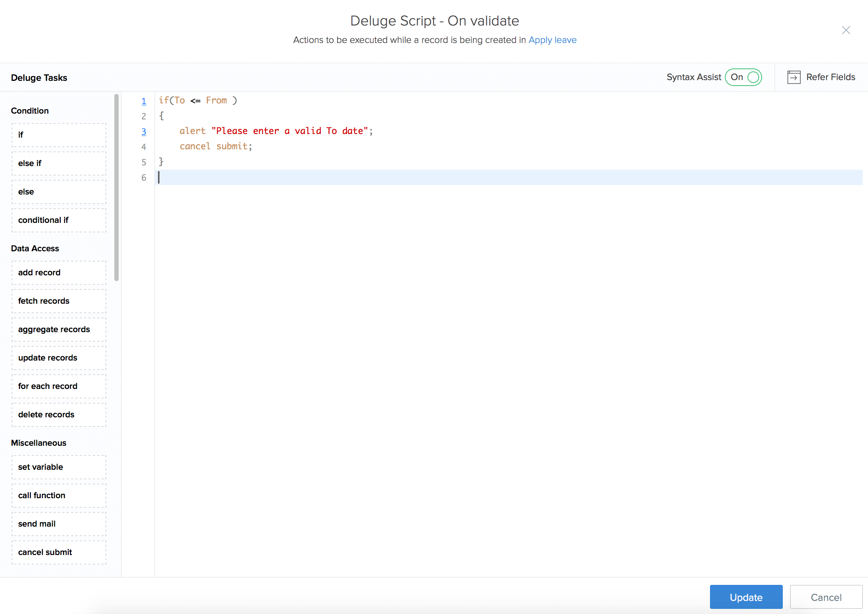The height and width of the screenshot is (614, 868).
Task: Click the Deluge Tasks panel scrollbar
Action: (117, 188)
